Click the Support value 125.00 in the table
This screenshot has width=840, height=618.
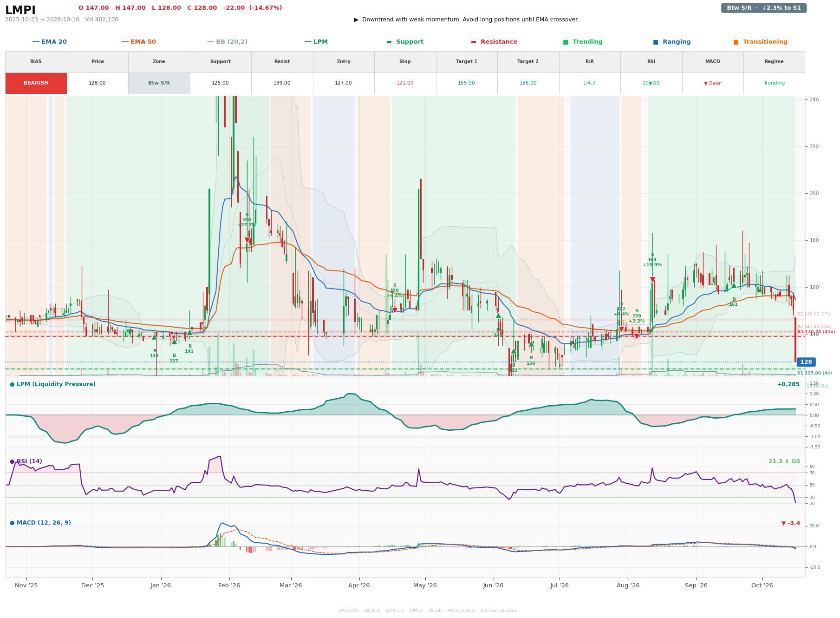(x=220, y=83)
